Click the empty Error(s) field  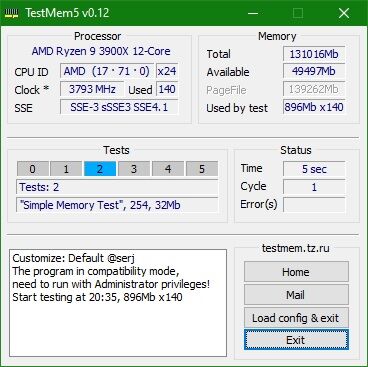coord(314,205)
